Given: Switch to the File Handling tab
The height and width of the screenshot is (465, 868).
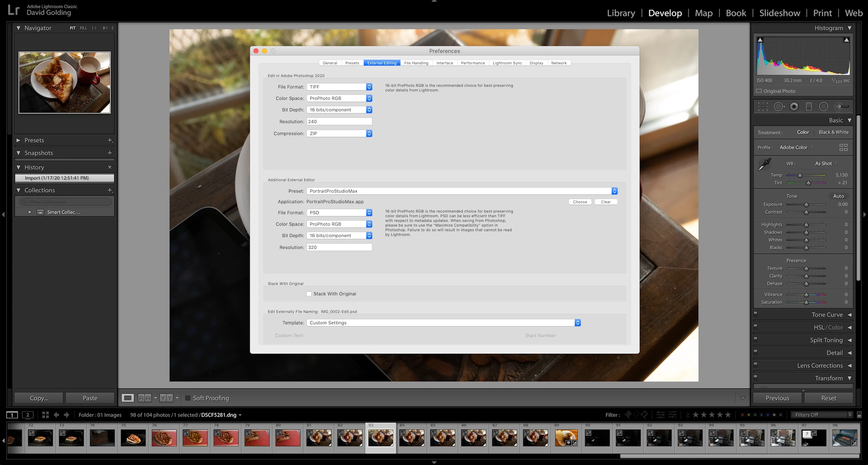Looking at the screenshot, I should click(x=416, y=63).
